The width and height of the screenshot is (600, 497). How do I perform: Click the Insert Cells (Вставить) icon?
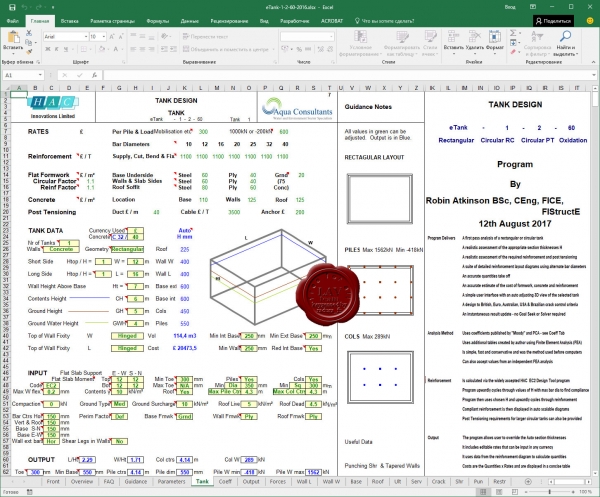(x=453, y=37)
